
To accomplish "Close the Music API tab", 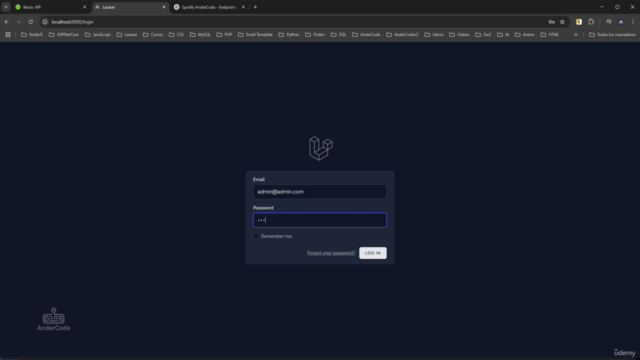I will pos(84,7).
